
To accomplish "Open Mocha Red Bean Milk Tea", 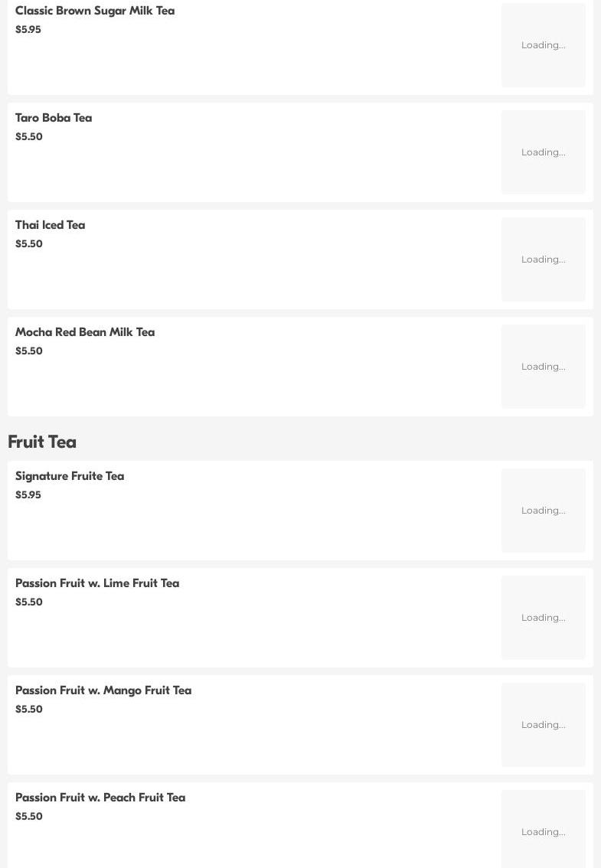I will click(x=85, y=332).
